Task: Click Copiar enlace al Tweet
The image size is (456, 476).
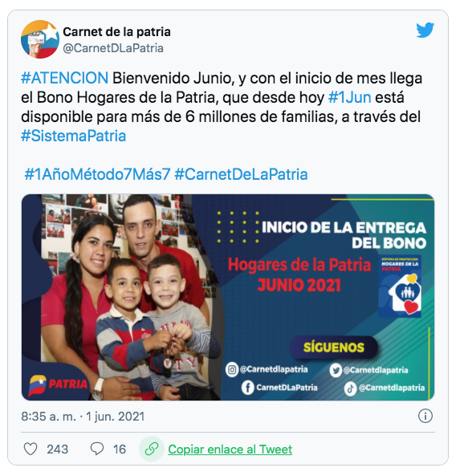Action: click(x=230, y=450)
